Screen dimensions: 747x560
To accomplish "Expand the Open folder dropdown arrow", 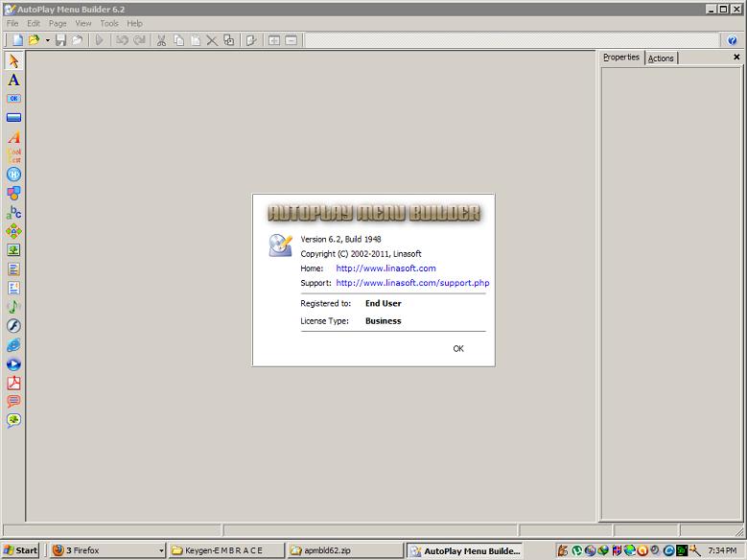I will 48,40.
